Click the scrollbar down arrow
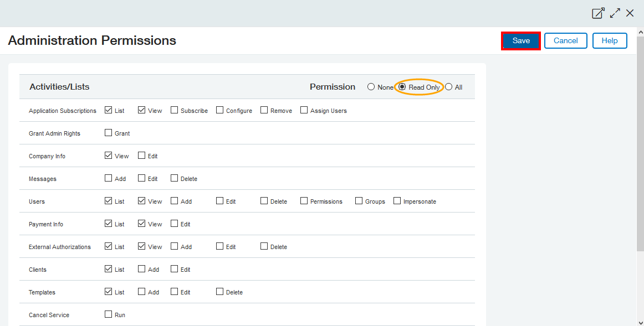644x326 pixels. pyautogui.click(x=640, y=322)
